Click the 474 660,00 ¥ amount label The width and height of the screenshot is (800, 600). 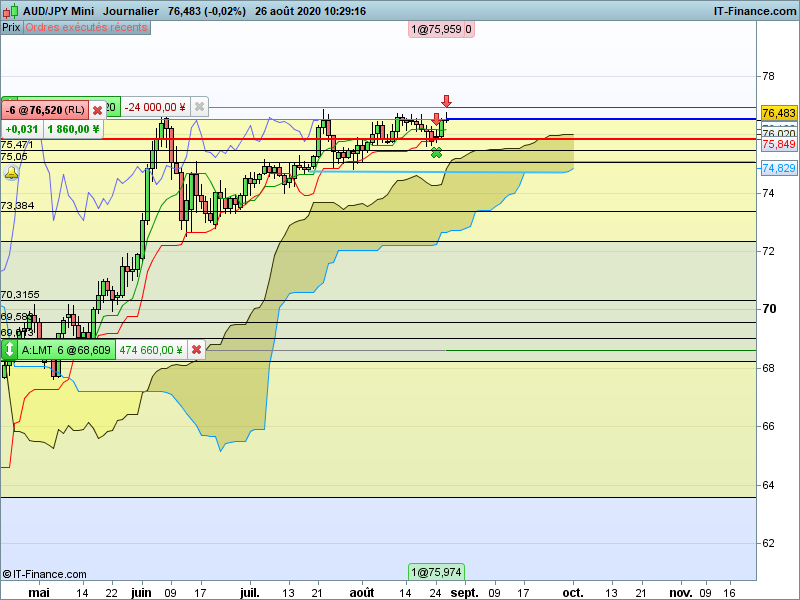click(151, 350)
